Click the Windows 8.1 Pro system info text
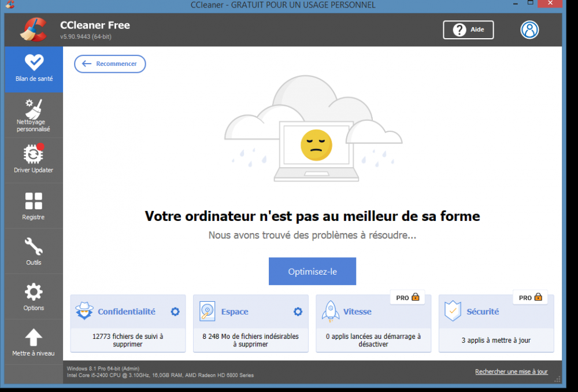Image resolution: width=578 pixels, height=392 pixels. [x=103, y=368]
